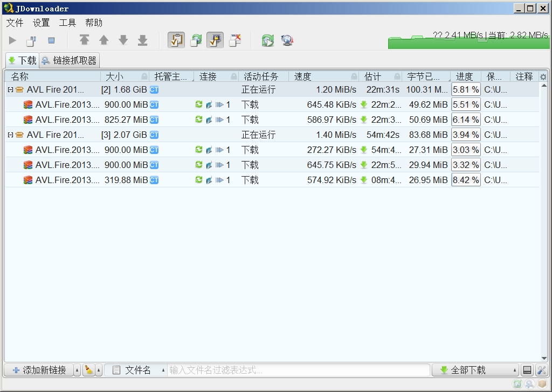Open dropdown arrow next to broom icon
552x392 pixels.
point(99,370)
